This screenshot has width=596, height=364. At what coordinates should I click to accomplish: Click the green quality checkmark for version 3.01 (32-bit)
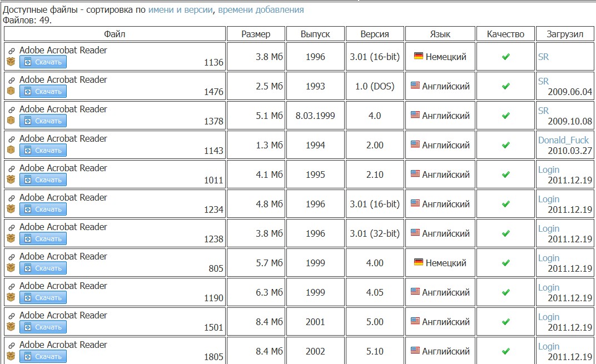(x=505, y=233)
